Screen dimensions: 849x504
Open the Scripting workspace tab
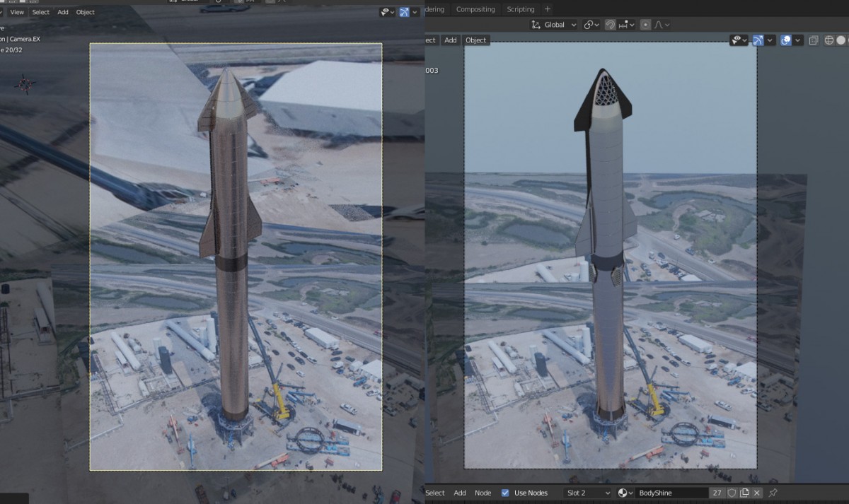[521, 9]
